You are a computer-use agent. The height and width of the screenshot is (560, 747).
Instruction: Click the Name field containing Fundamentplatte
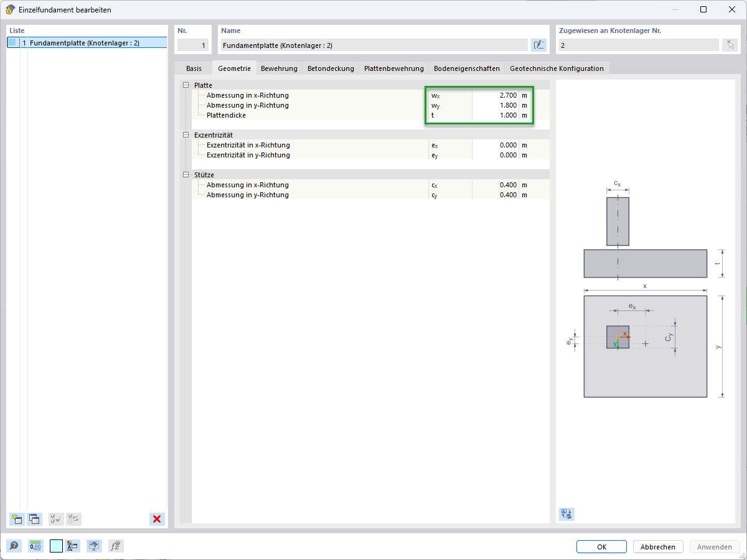(x=374, y=45)
